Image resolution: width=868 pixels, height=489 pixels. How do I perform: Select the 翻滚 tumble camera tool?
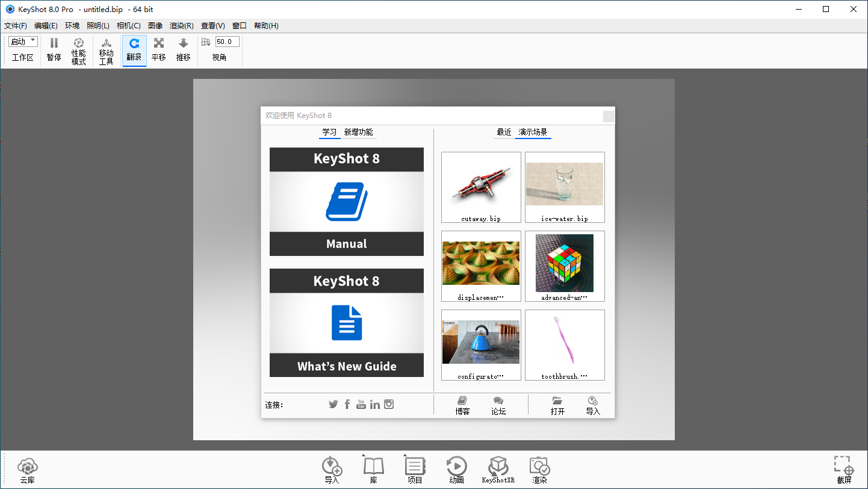coord(134,50)
